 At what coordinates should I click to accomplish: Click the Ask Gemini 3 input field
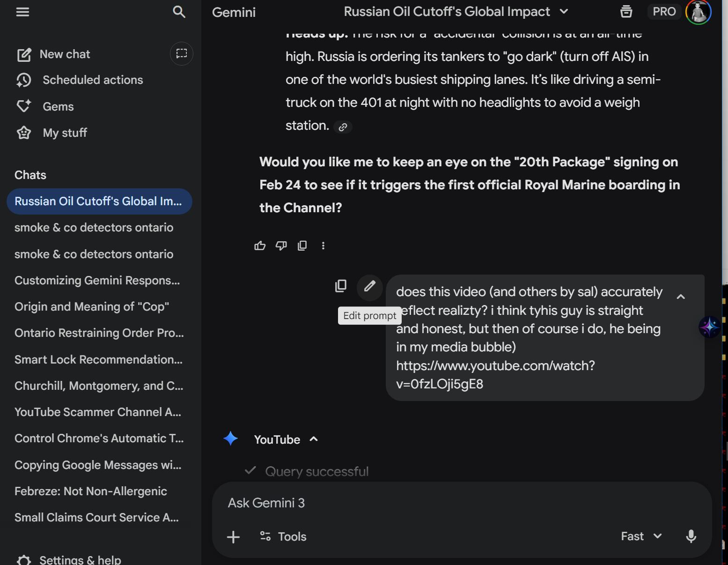(421, 503)
